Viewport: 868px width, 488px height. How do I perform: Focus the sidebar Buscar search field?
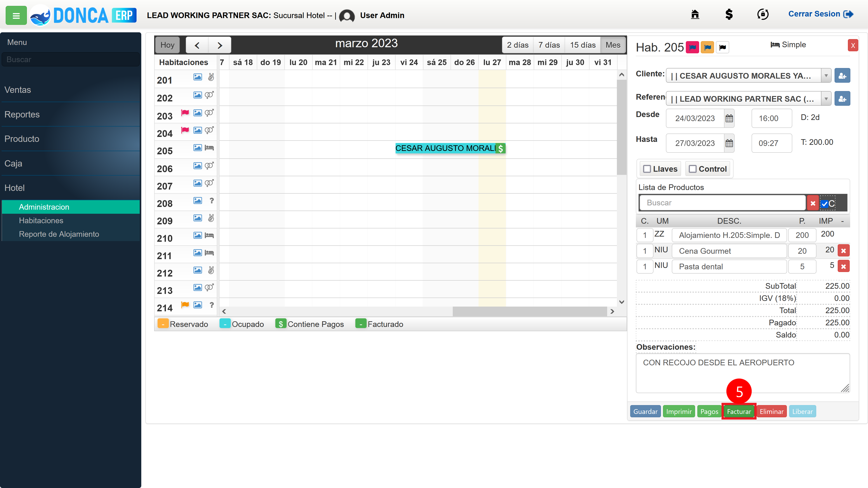(x=71, y=59)
